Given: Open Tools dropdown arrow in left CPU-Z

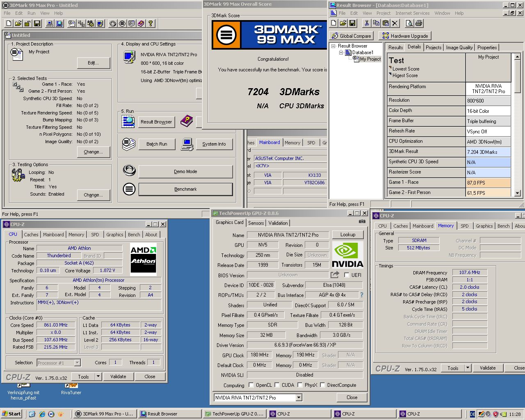Looking at the screenshot, I should [x=98, y=376].
